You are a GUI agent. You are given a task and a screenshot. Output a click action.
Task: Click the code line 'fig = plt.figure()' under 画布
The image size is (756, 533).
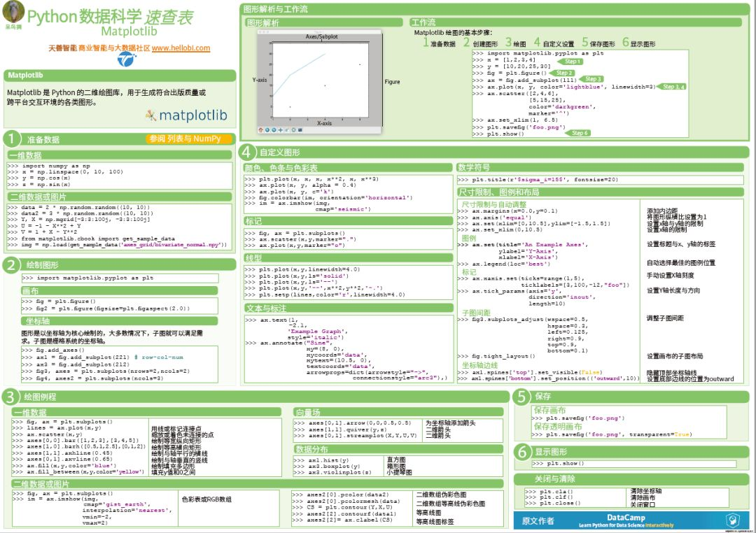point(58,301)
